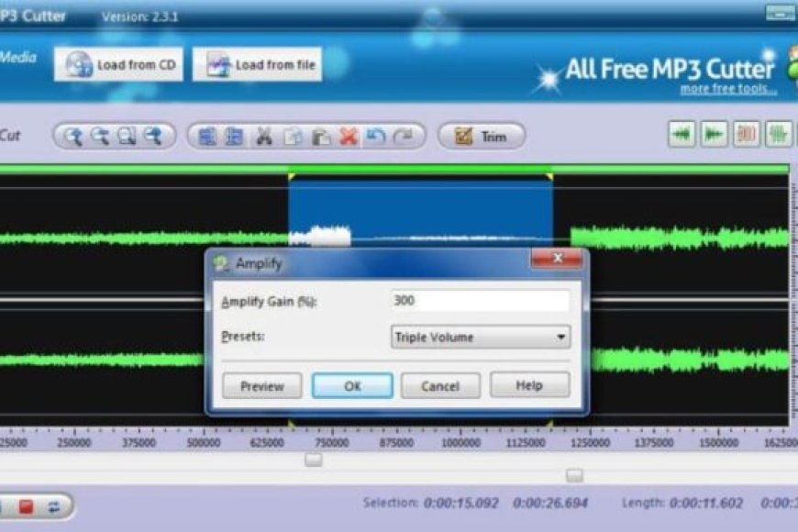Click the Cut scissors icon
This screenshot has height=532, width=798.
(x=263, y=137)
